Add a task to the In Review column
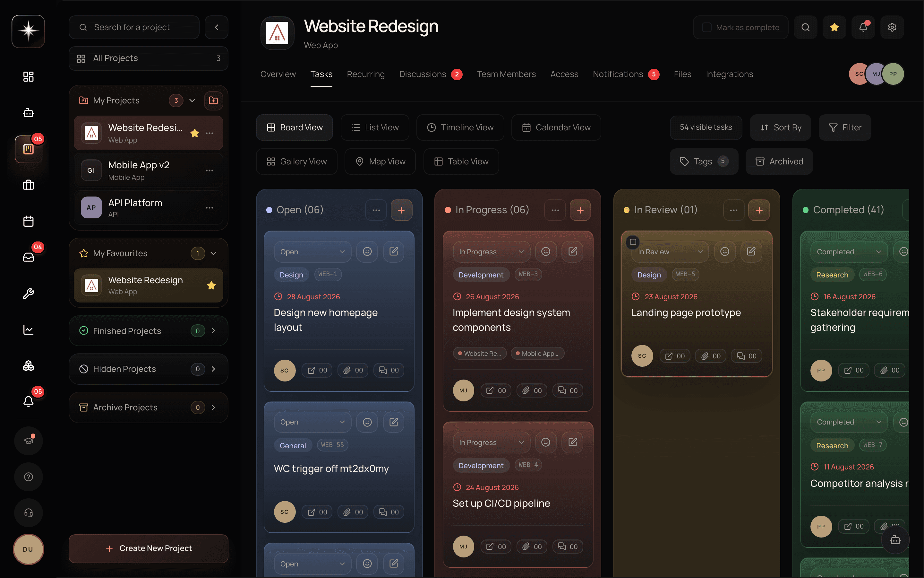Viewport: 924px width, 578px height. 759,210
